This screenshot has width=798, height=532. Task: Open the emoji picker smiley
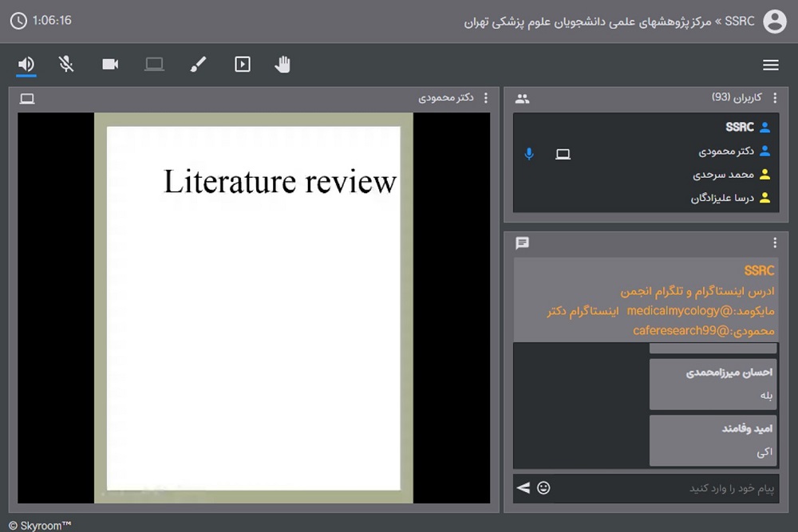point(543,487)
